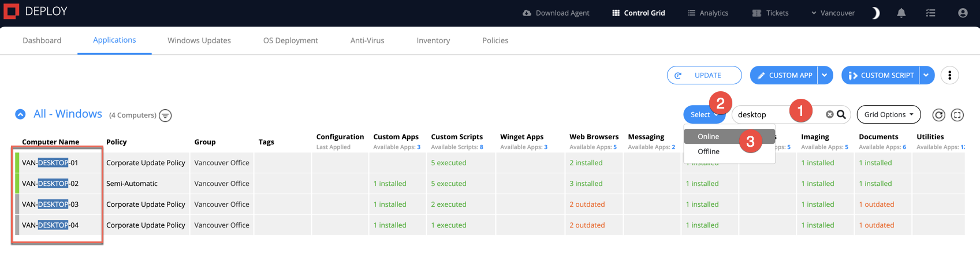The height and width of the screenshot is (268, 980).
Task: Click the Group column header
Action: click(205, 142)
